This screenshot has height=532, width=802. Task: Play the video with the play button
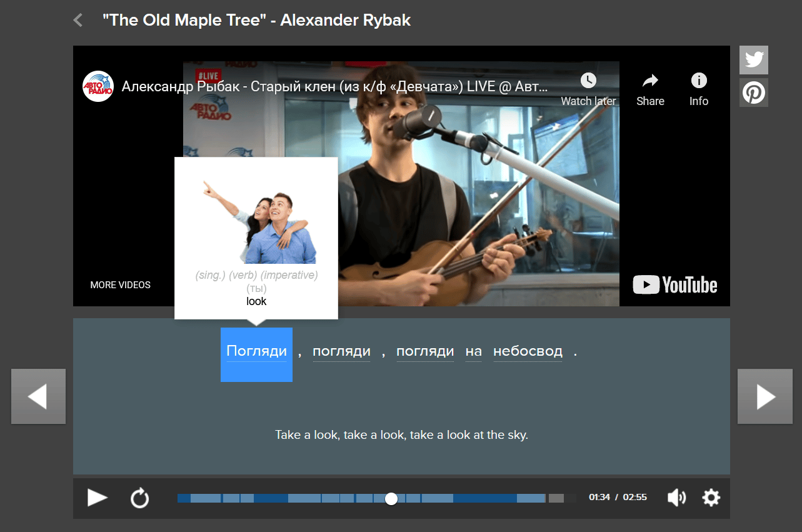point(97,498)
